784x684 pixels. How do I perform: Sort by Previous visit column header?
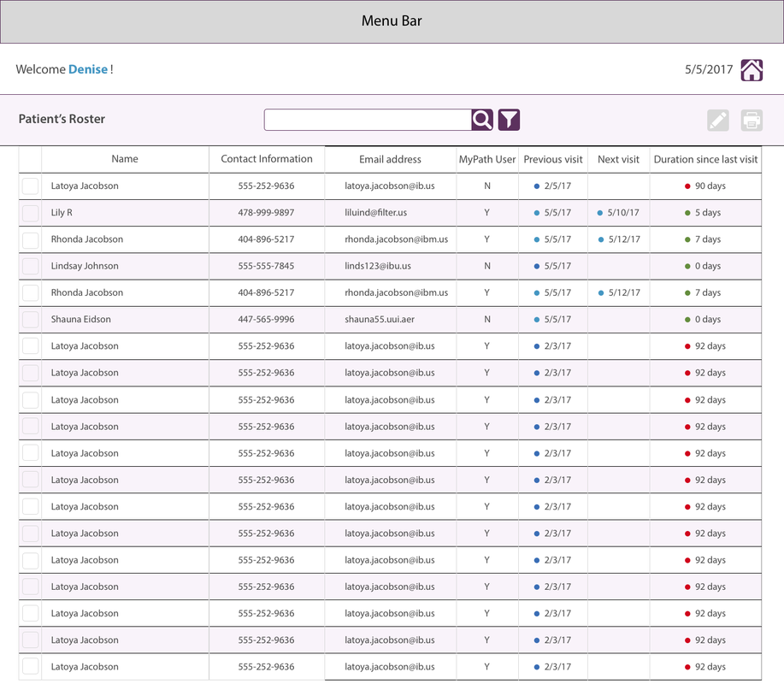tap(553, 159)
